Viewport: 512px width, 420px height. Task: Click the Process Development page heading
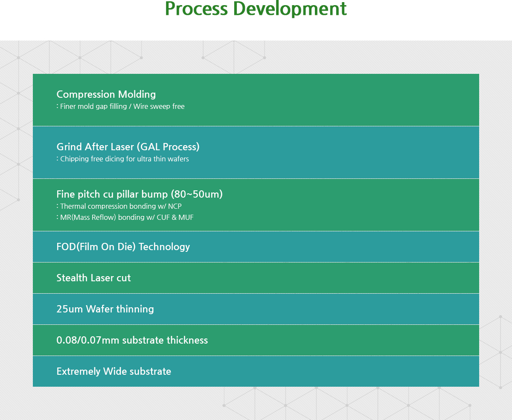pos(256,8)
